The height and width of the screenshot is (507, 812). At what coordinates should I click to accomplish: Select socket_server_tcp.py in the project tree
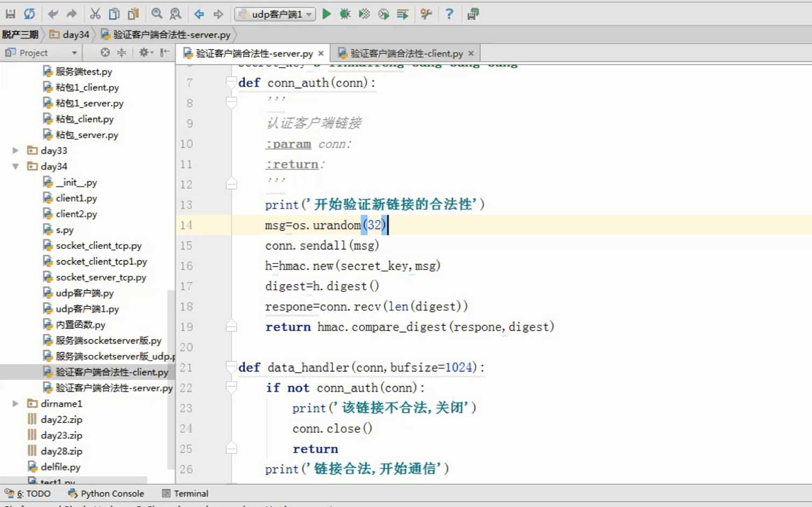[x=94, y=277]
